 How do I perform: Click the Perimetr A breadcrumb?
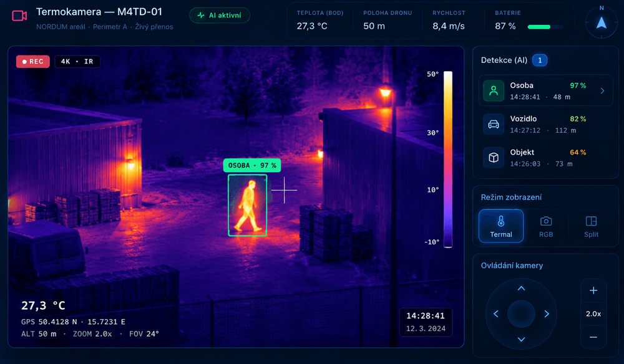pos(110,27)
